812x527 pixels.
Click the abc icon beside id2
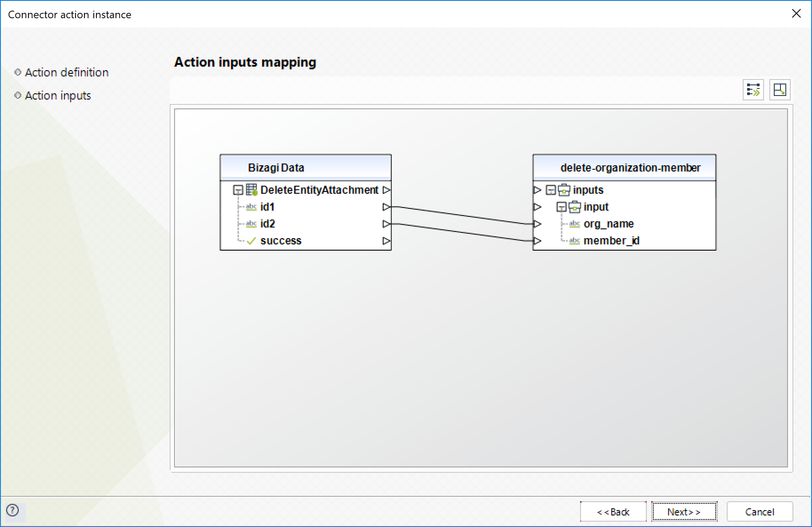251,224
